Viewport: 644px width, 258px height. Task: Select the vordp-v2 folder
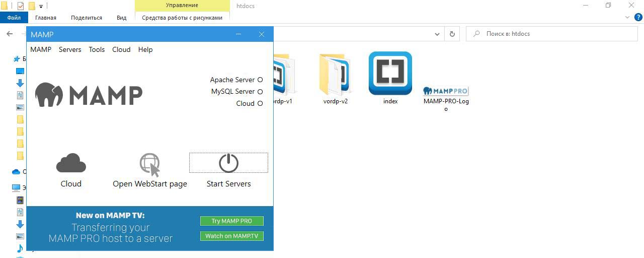click(336, 75)
